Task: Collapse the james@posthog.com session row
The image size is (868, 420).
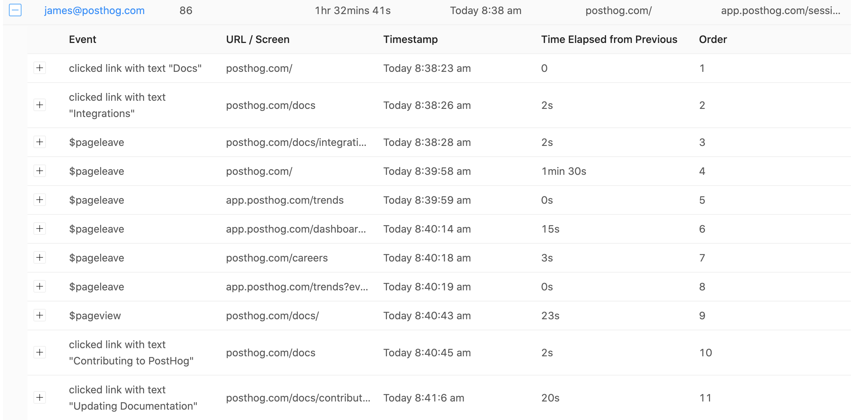Action: pos(15,10)
